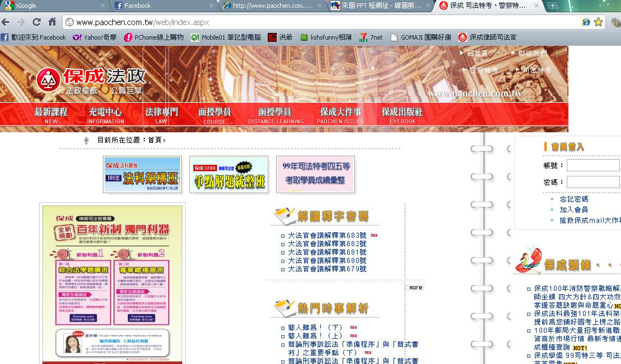Open 忘記密碼 link

coord(574,199)
